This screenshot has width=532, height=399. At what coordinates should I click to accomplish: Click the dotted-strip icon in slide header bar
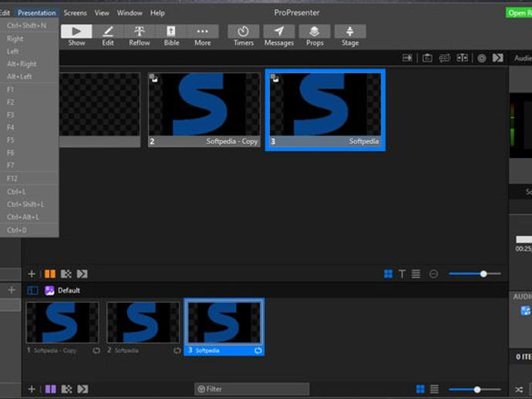444,58
